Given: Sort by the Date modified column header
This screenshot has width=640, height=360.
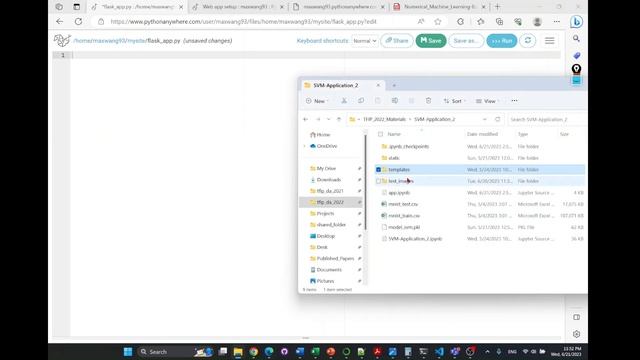Looking at the screenshot, I should (x=482, y=134).
